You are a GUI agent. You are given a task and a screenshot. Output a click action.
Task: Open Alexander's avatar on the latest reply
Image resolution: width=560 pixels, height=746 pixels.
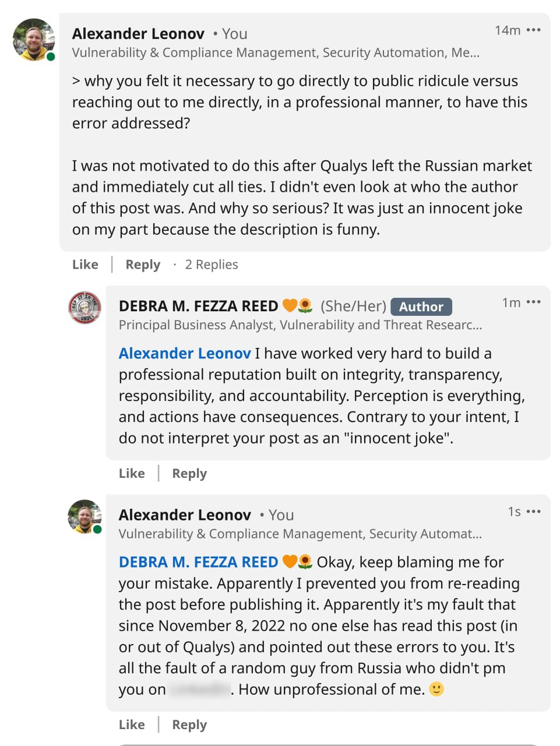[x=85, y=516]
